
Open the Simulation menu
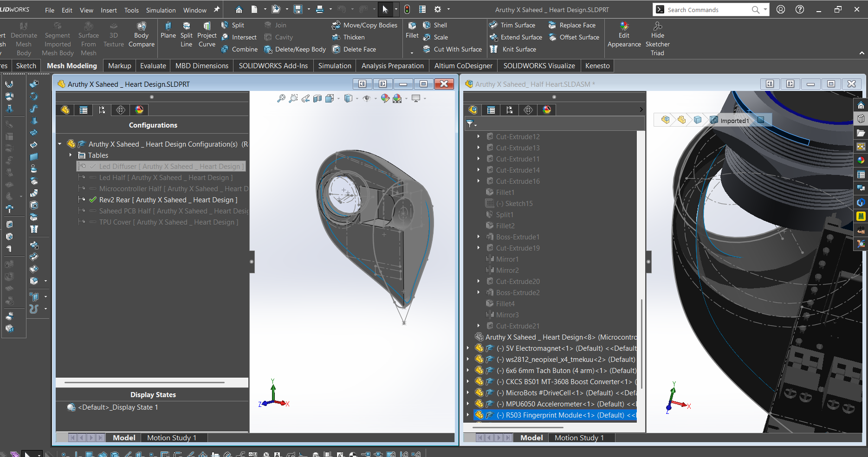[x=161, y=10]
